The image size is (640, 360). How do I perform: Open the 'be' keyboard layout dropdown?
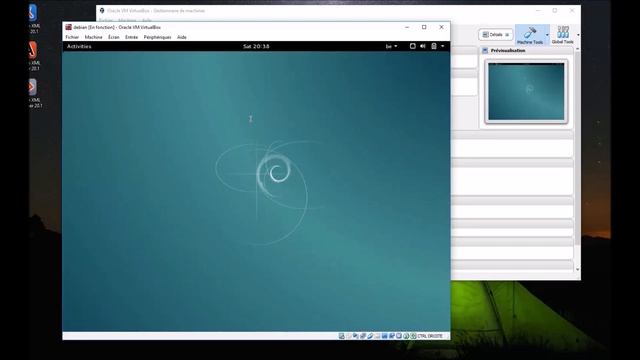[391, 46]
